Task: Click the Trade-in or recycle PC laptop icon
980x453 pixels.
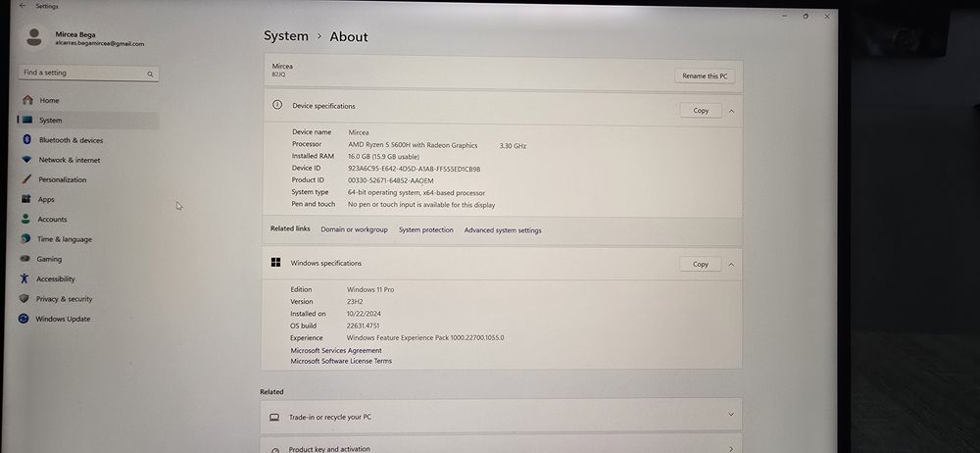Action: coord(274,417)
